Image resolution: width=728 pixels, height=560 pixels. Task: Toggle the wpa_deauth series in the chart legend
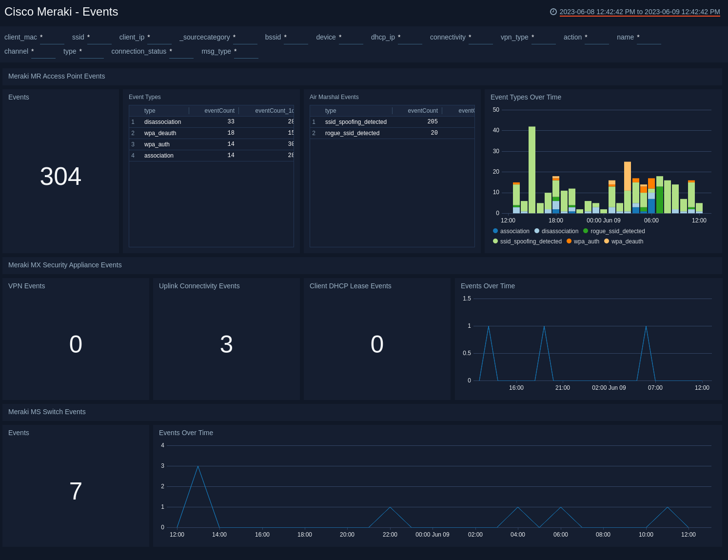tap(607, 241)
